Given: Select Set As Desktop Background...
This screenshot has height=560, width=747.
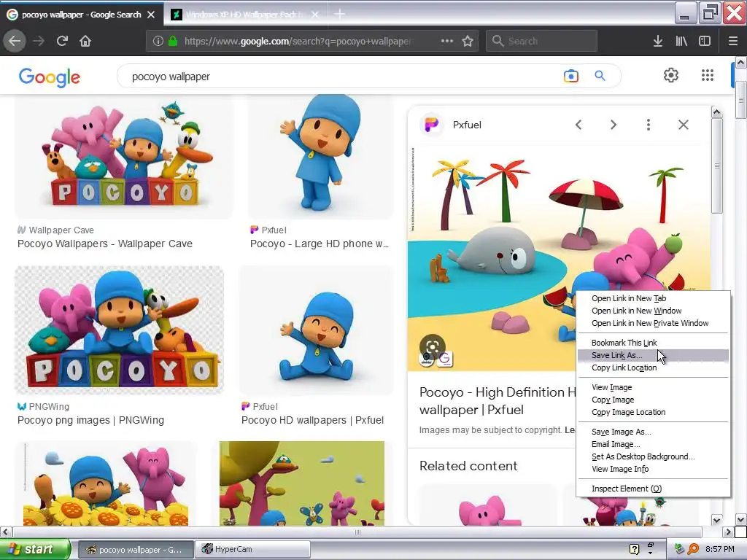Looking at the screenshot, I should 643,456.
